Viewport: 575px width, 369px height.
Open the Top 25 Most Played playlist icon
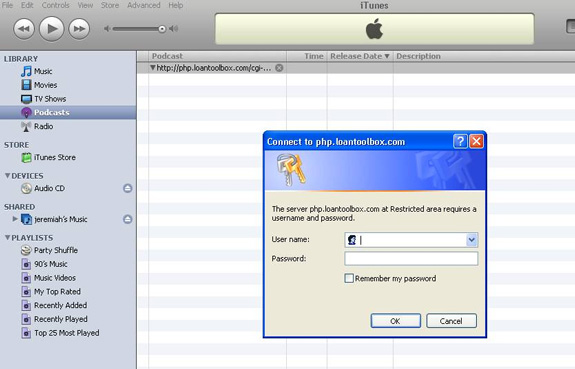[26, 333]
